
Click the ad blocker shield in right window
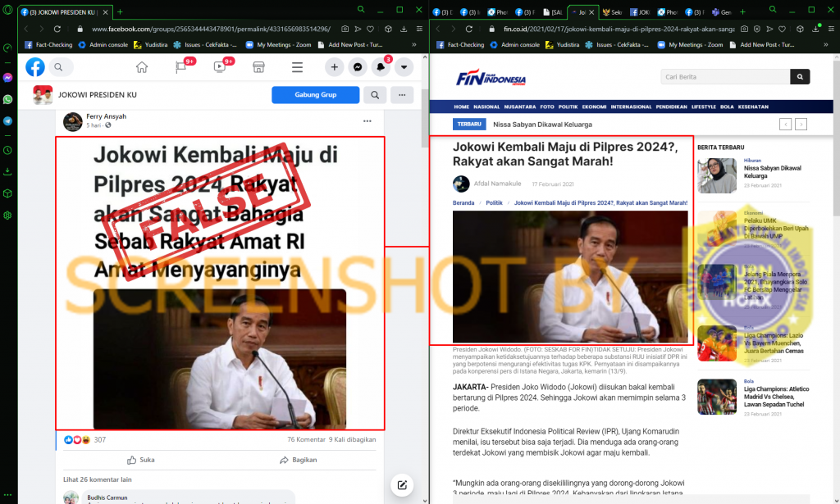click(x=757, y=29)
